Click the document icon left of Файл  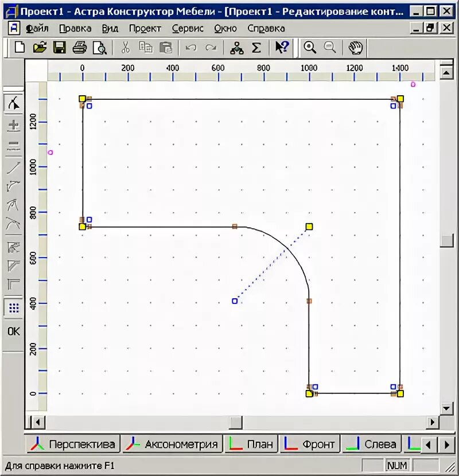(x=14, y=29)
